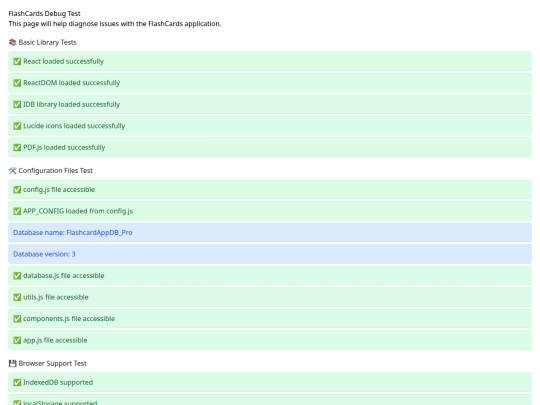The height and width of the screenshot is (405, 540).
Task: Click the 'Database version: 3' info row
Action: 270,254
